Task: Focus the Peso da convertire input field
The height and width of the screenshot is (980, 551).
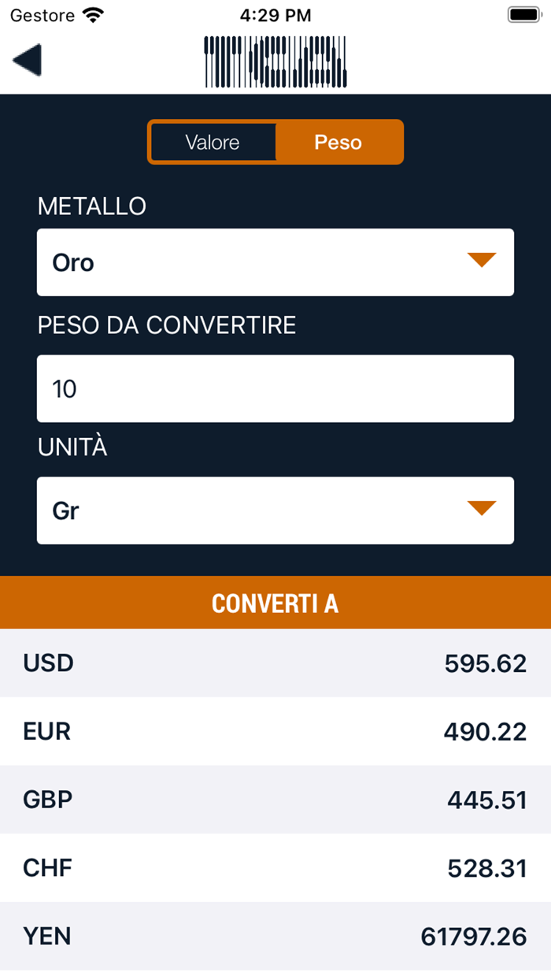Action: pyautogui.click(x=275, y=388)
